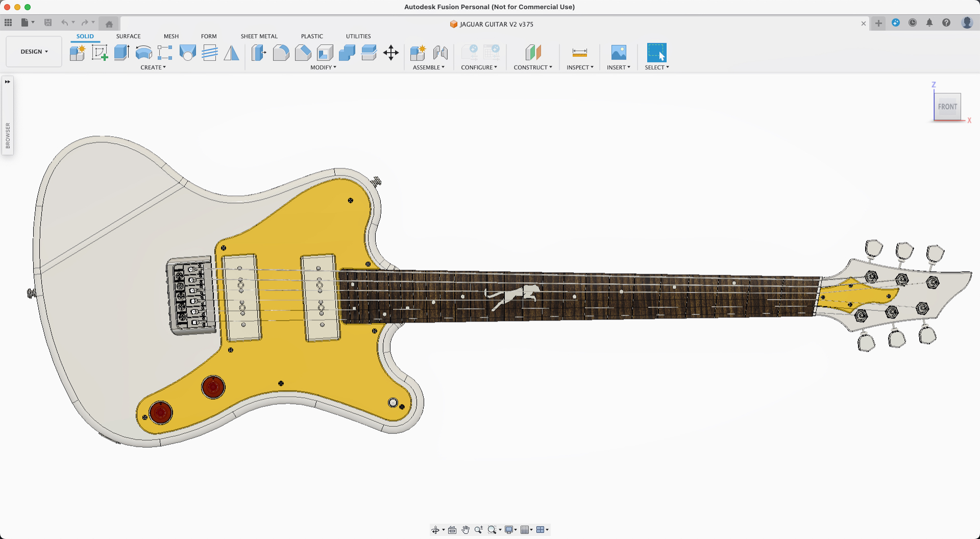This screenshot has width=980, height=539.
Task: Click the Measure tool icon
Action: click(580, 53)
